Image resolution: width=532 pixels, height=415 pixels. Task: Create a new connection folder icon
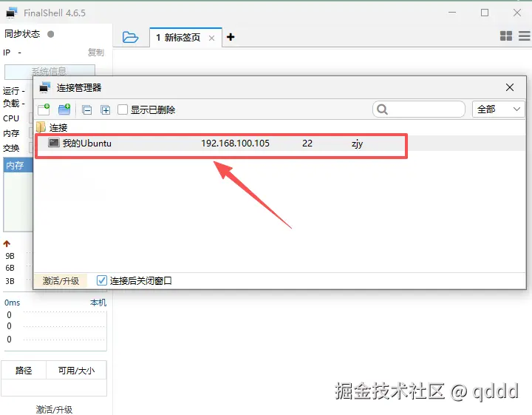(64, 109)
